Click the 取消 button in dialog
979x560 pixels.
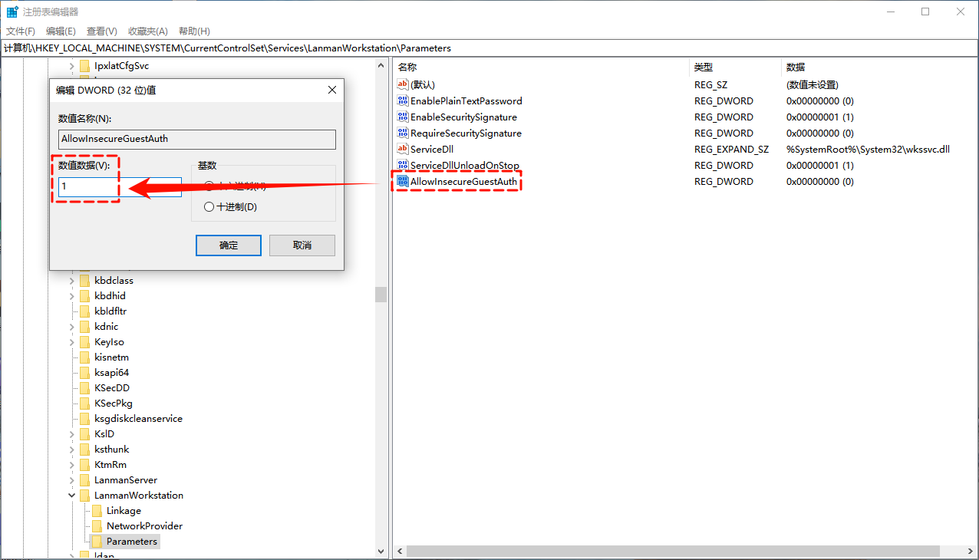[x=302, y=245]
